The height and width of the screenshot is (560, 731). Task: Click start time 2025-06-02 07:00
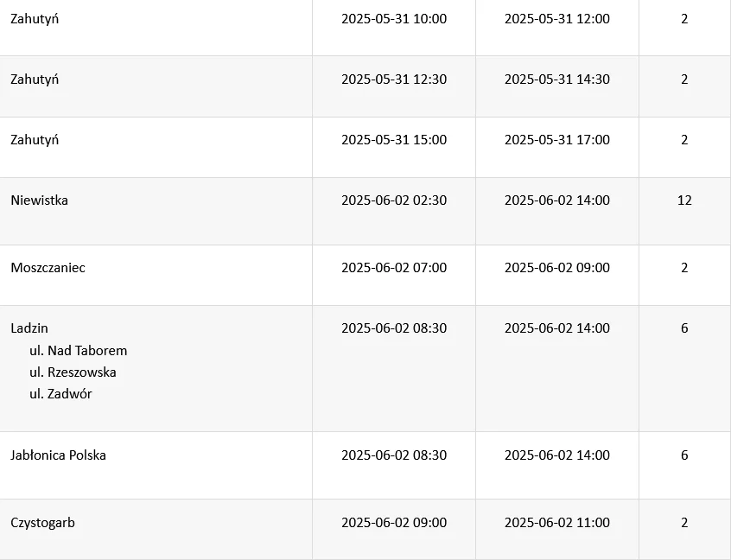tap(394, 267)
